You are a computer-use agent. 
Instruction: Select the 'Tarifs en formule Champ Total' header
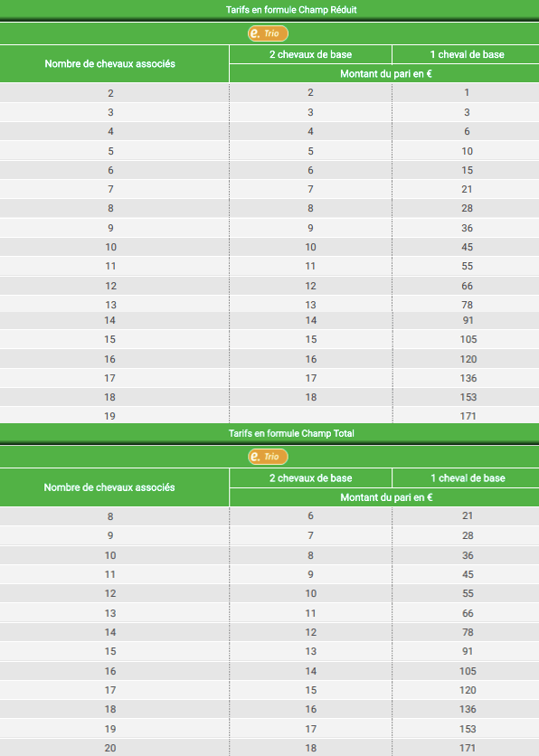pos(291,433)
